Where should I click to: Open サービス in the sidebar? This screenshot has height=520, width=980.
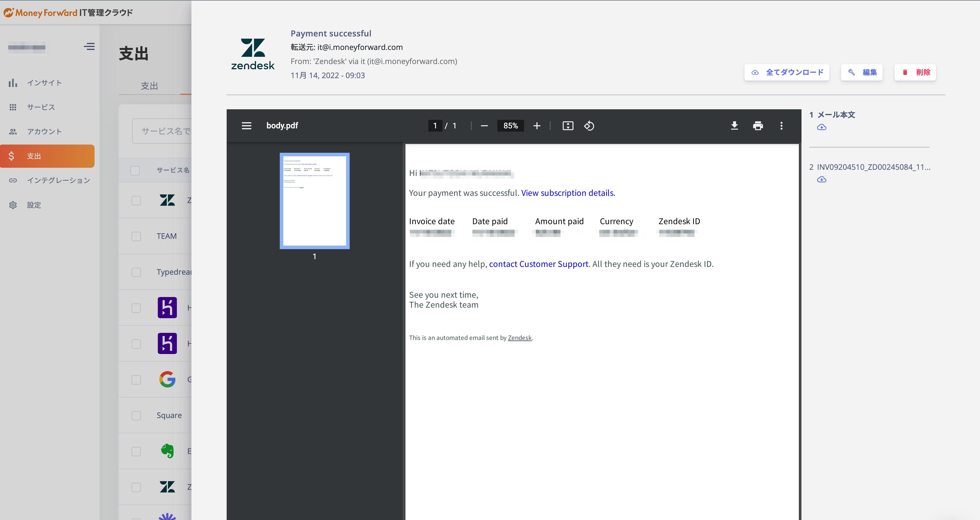tap(47, 107)
